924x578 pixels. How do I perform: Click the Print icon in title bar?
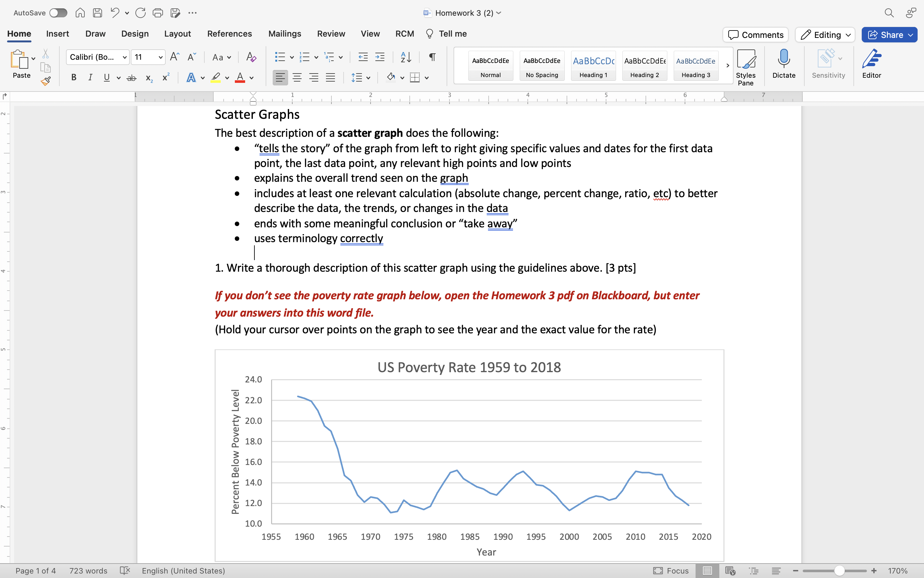click(x=158, y=13)
